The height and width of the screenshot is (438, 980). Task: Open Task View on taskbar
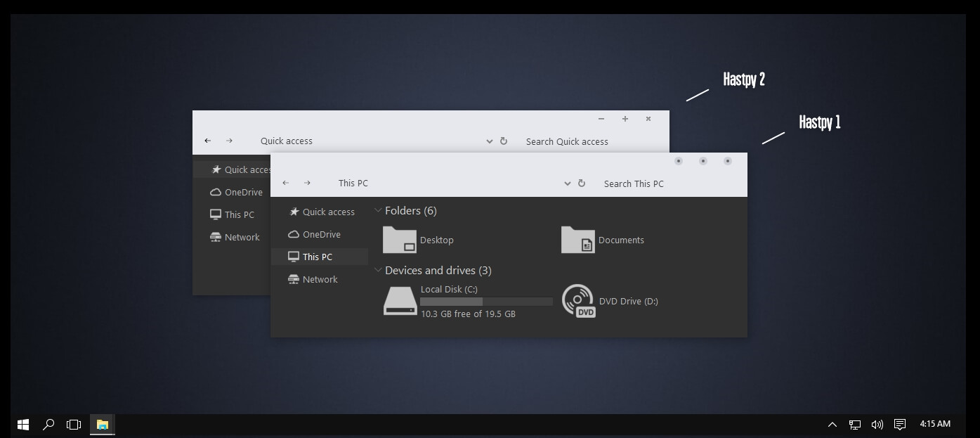74,425
